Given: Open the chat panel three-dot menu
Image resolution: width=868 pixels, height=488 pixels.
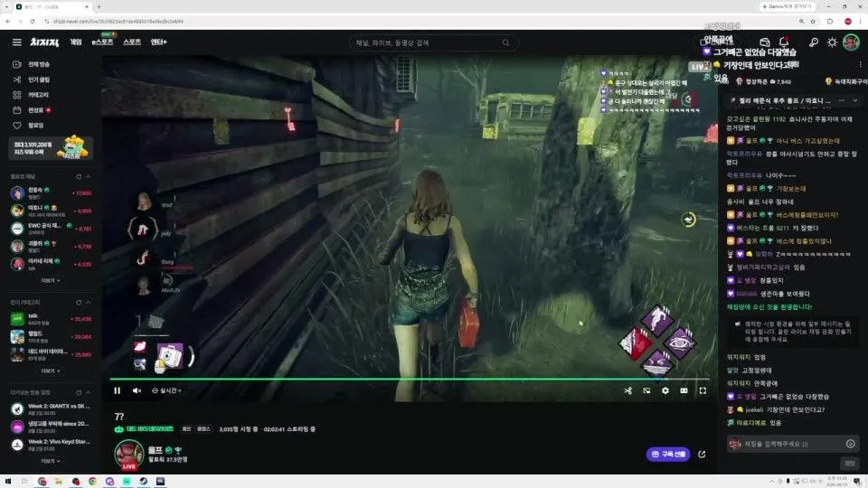Looking at the screenshot, I should click(x=860, y=65).
